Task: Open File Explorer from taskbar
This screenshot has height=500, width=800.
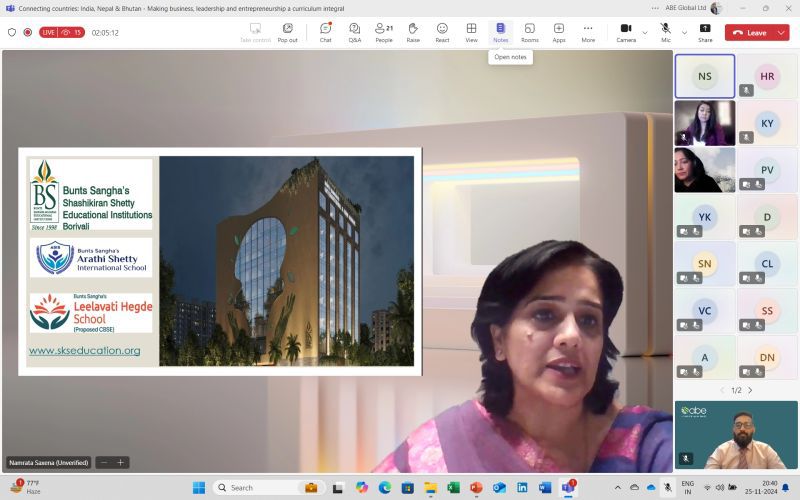Action: point(431,488)
